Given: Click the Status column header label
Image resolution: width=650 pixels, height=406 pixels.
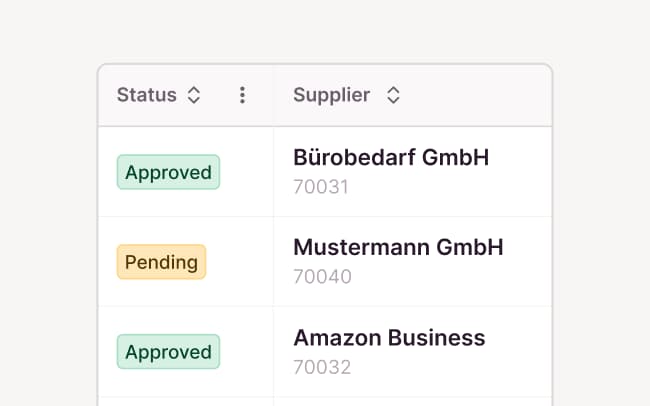Looking at the screenshot, I should tap(146, 95).
